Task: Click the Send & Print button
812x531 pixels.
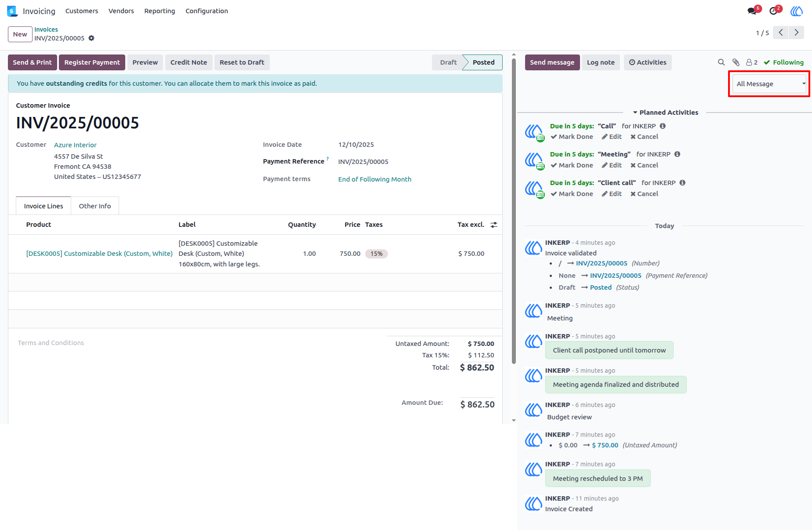Action: (x=32, y=62)
